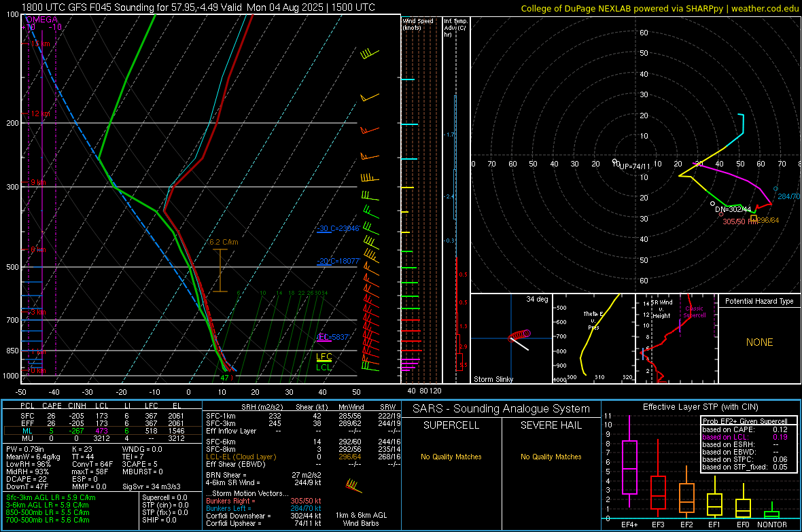Click the "34 deg" Storm Slinky value
802x532 pixels.
pyautogui.click(x=537, y=299)
